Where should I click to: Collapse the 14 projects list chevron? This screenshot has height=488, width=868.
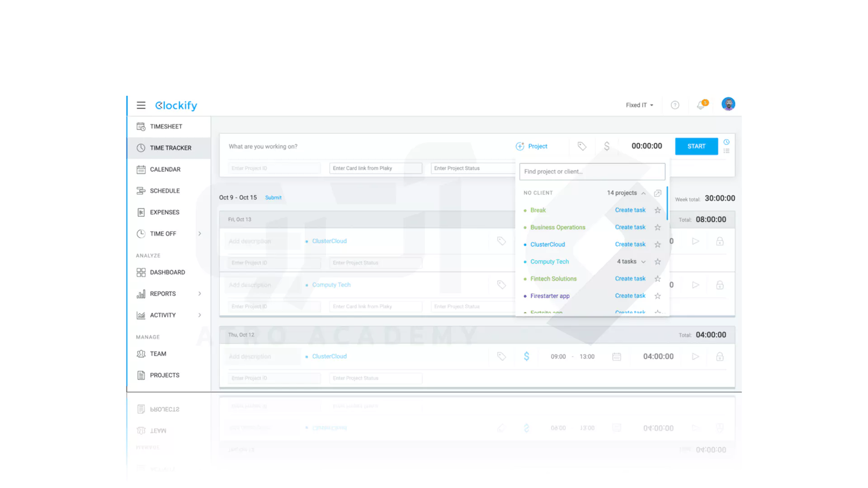(x=643, y=193)
